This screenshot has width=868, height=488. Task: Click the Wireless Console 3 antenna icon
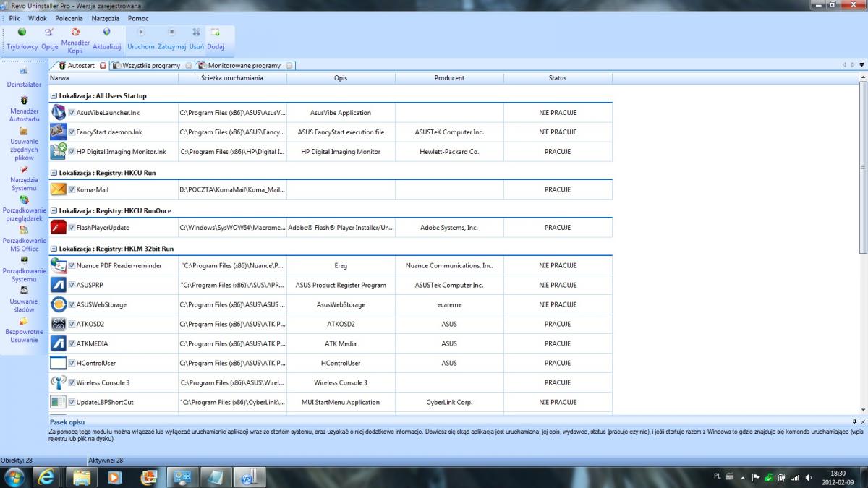coord(59,382)
